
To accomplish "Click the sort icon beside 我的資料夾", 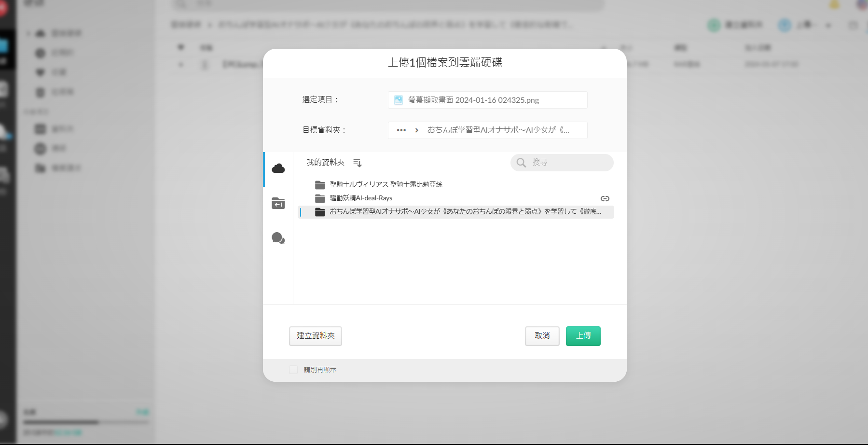I will click(358, 163).
